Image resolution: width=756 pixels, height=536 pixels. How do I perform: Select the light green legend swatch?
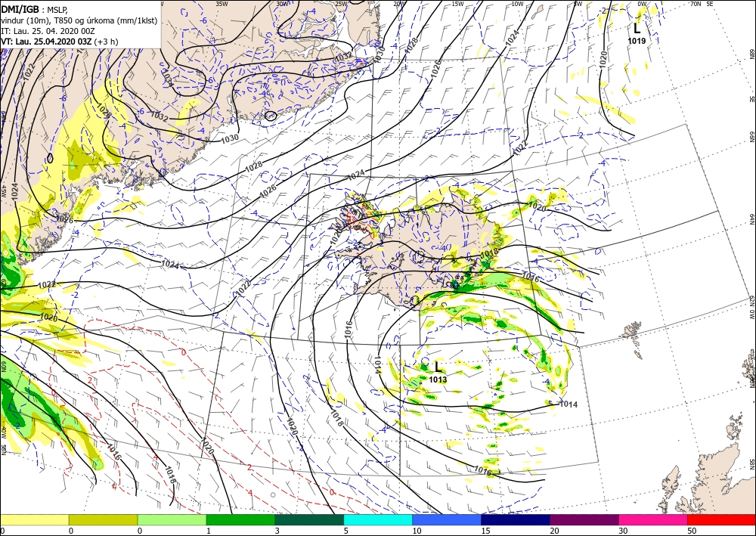[x=172, y=519]
